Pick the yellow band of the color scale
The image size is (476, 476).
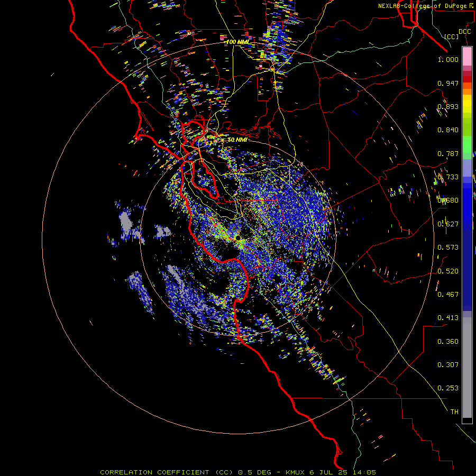pos(467,104)
